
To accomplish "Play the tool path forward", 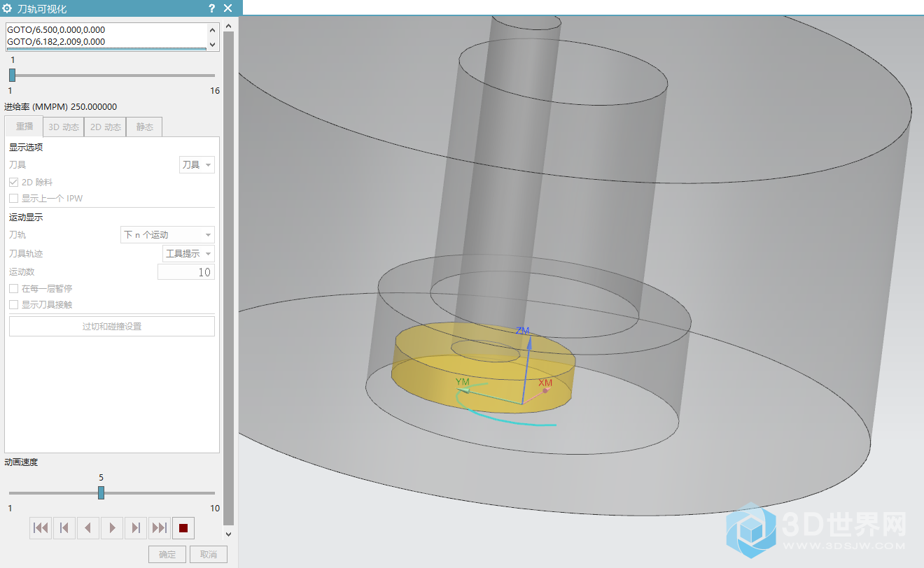I will coord(112,527).
